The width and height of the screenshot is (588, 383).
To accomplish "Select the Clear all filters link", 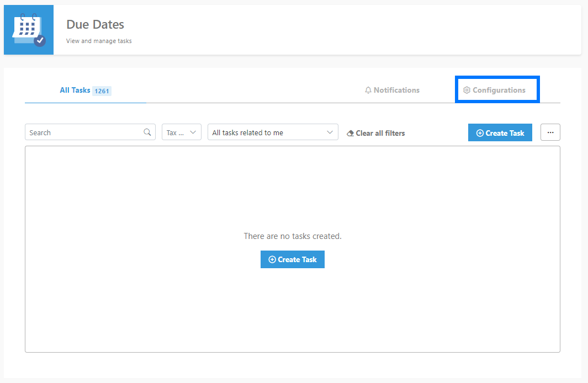I will [x=380, y=133].
